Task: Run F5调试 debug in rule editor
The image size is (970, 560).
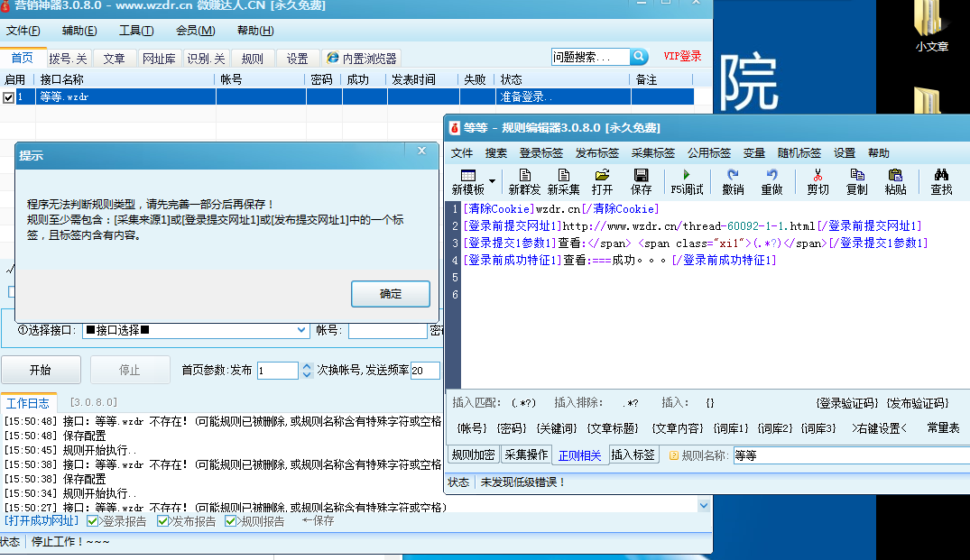Action: pos(687,181)
